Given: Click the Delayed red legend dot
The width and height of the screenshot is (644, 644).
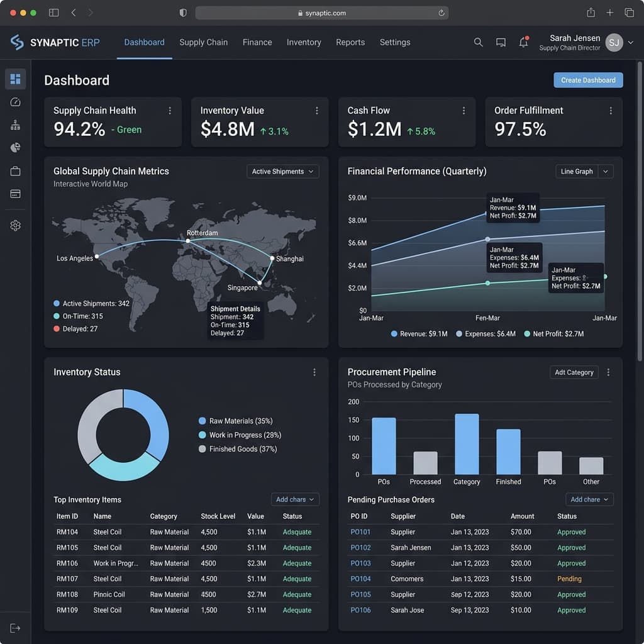Looking at the screenshot, I should (x=57, y=328).
